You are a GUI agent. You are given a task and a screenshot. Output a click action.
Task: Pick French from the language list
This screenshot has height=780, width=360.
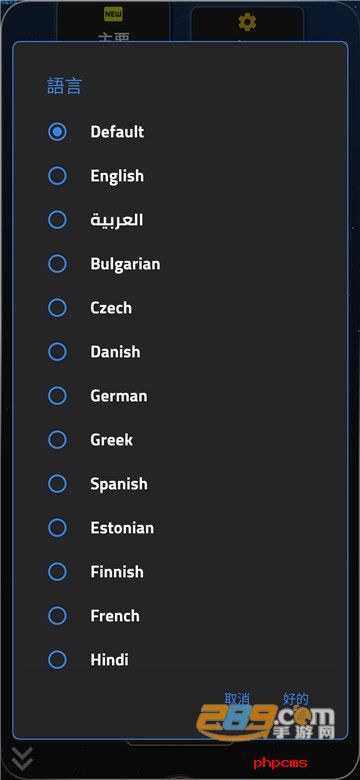(57, 616)
